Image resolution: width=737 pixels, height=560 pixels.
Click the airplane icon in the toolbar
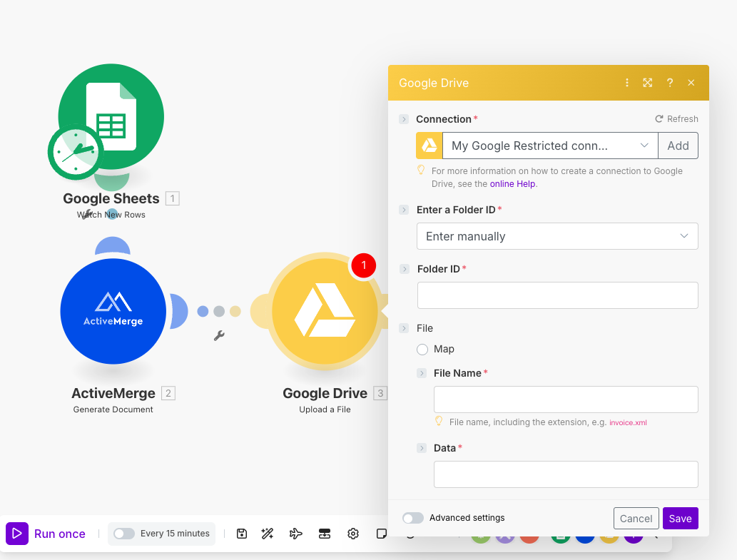295,533
